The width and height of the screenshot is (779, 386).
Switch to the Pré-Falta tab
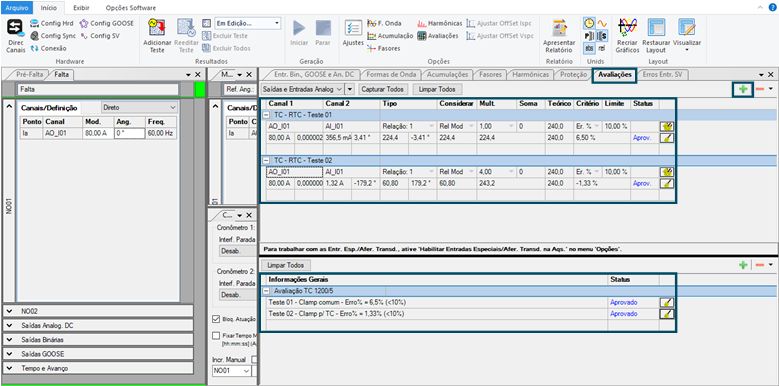30,75
